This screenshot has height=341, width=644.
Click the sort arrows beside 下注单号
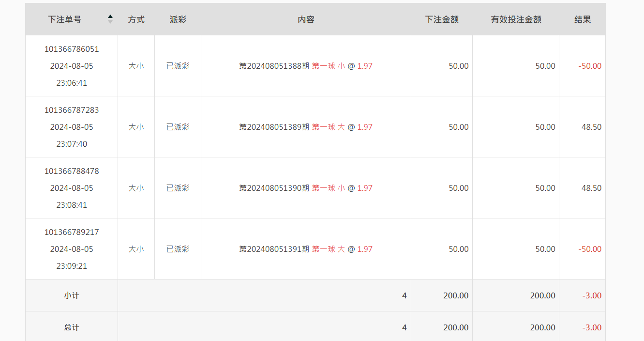(x=110, y=19)
